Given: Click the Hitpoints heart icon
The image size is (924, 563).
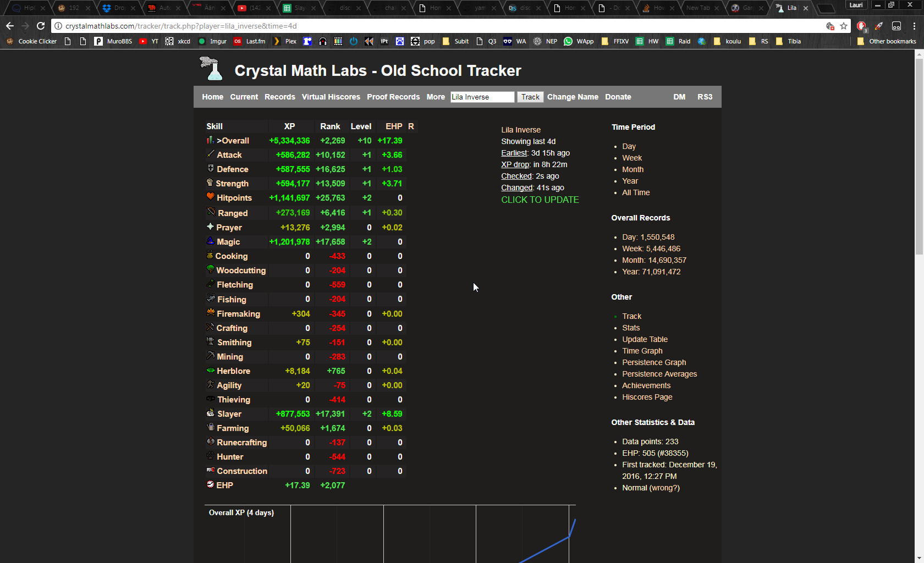Looking at the screenshot, I should [210, 197].
